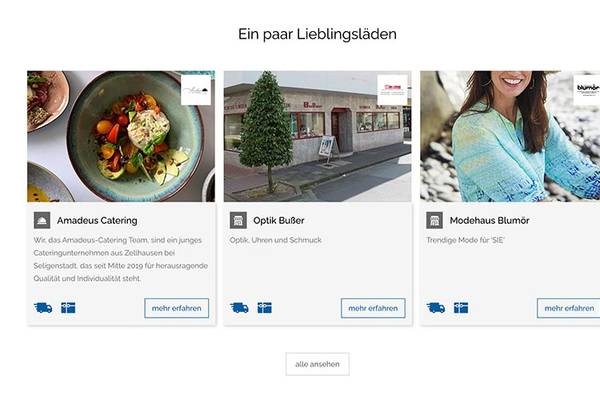Click the Modehaus Blumör woman photo
This screenshot has height=400, width=600.
pos(510,136)
